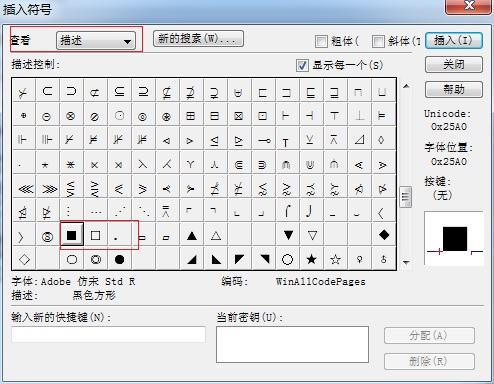Click the white star symbol
The width and height of the screenshot is (494, 384).
pos(336,259)
